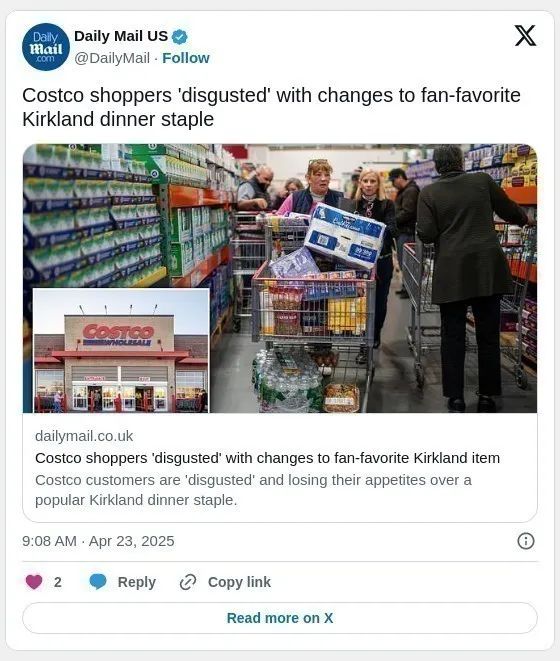Like the tweet with heart icon

(34, 582)
